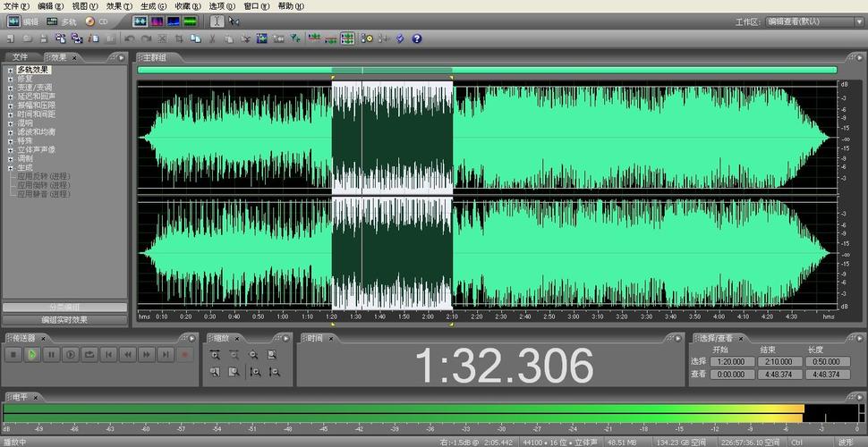
Task: Open the 效果 menu in the menu bar
Action: pos(119,6)
